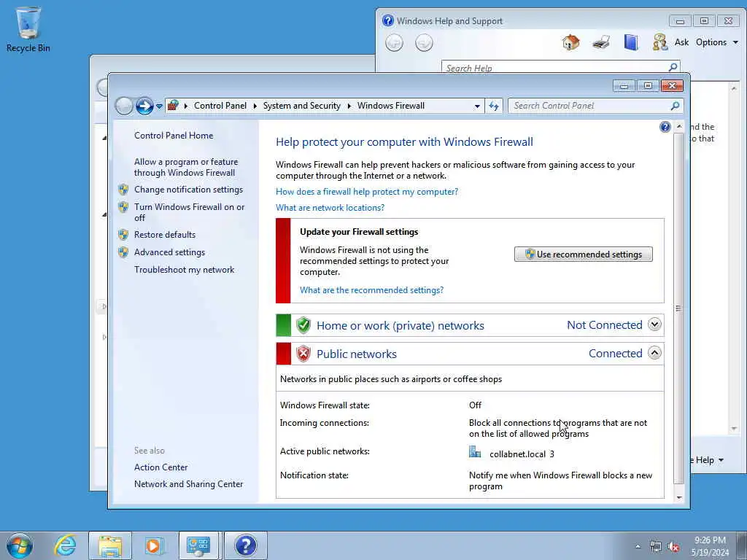Viewport: 747px width, 560px height.
Task: Click Restore defaults link
Action: (x=164, y=235)
